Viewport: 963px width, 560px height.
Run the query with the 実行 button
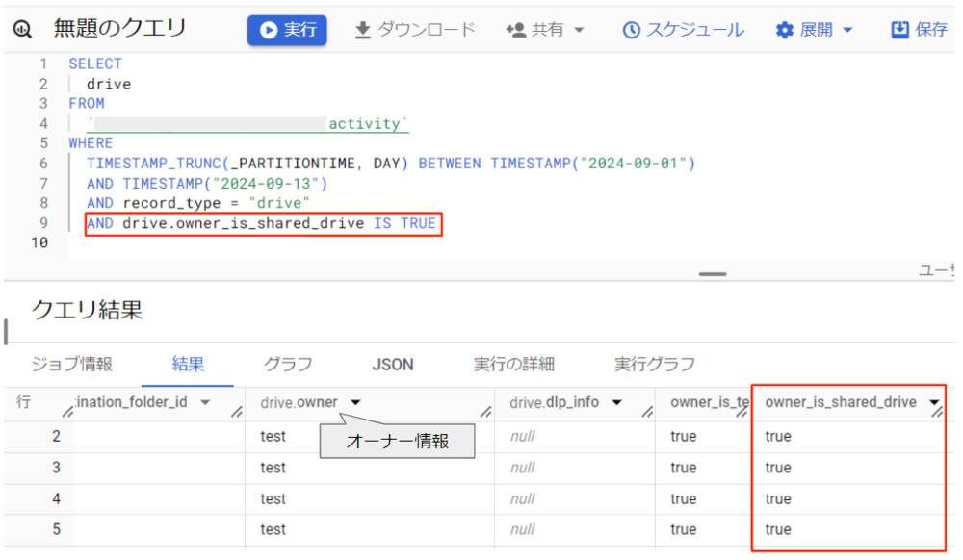(x=287, y=30)
